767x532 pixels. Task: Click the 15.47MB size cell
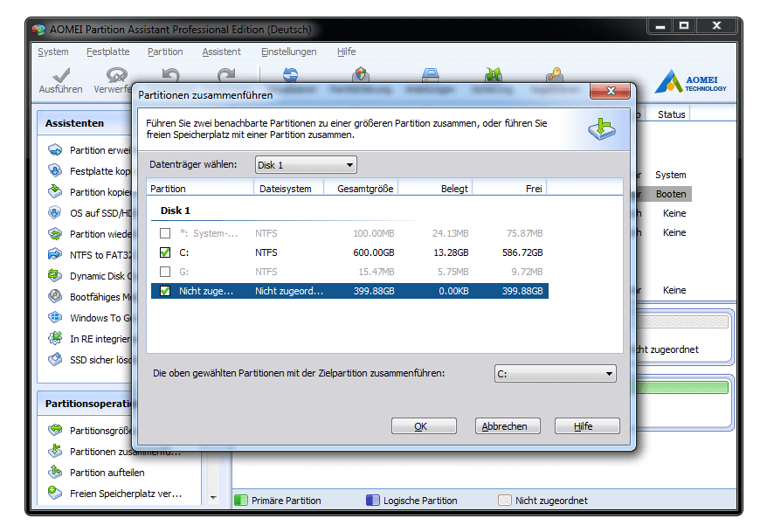click(377, 272)
